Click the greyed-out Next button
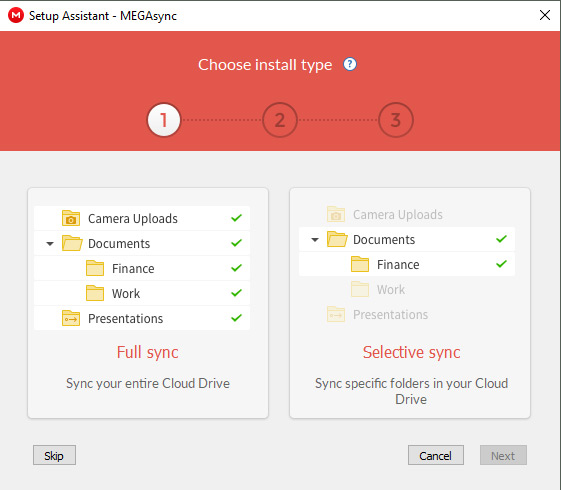Screen dimensions: 561x490 click(503, 455)
